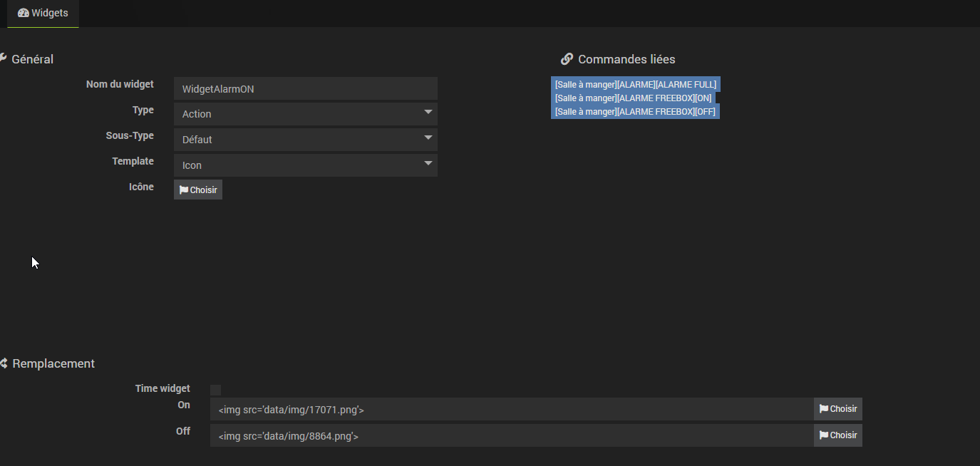Viewport: 980px width, 466px height.
Task: Click the On replacement image input field
Action: [511, 410]
